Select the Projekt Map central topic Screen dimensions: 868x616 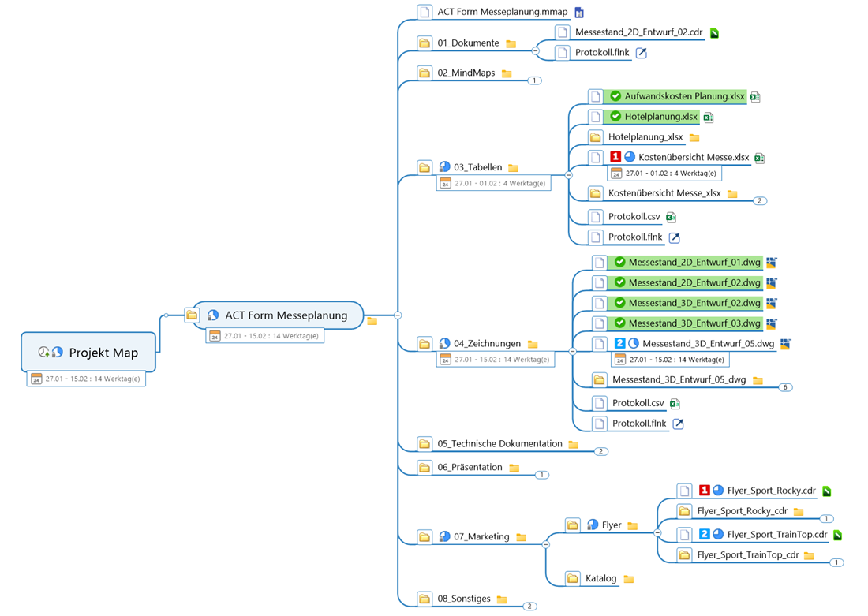(88, 352)
